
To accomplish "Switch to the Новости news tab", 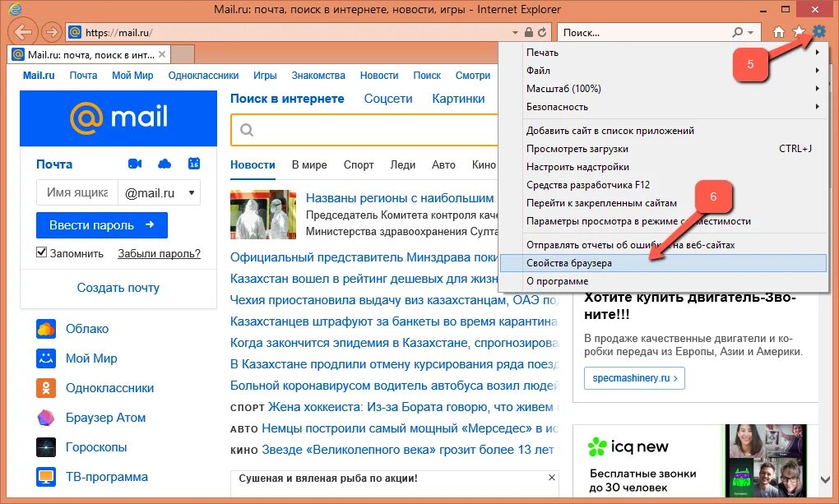I will tap(253, 164).
